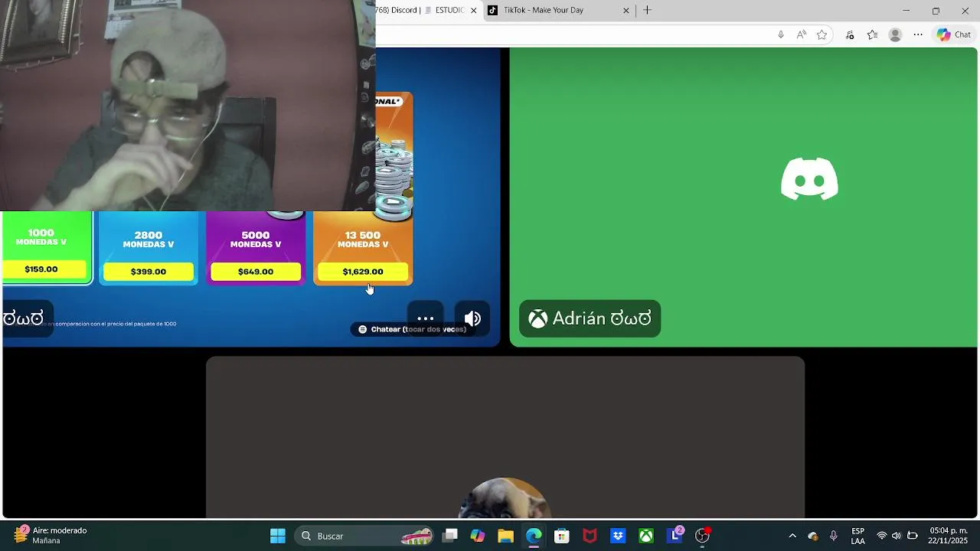The image size is (980, 551).
Task: Open the Aire: moderado weather widget
Action: (51, 535)
